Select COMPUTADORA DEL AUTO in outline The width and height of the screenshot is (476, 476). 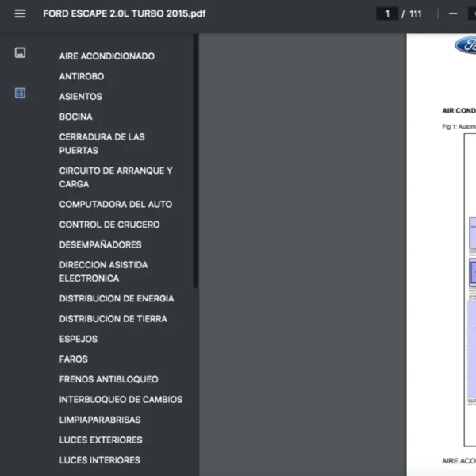tap(115, 205)
